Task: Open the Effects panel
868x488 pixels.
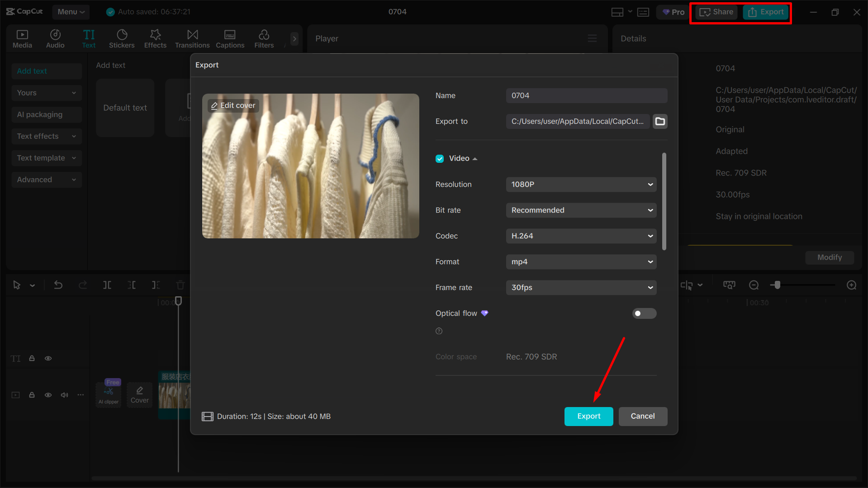Action: [155, 38]
